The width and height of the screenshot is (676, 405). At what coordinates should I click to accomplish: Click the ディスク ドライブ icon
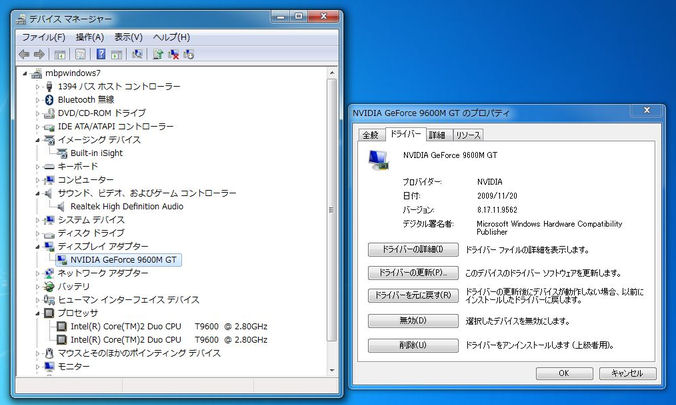(49, 234)
